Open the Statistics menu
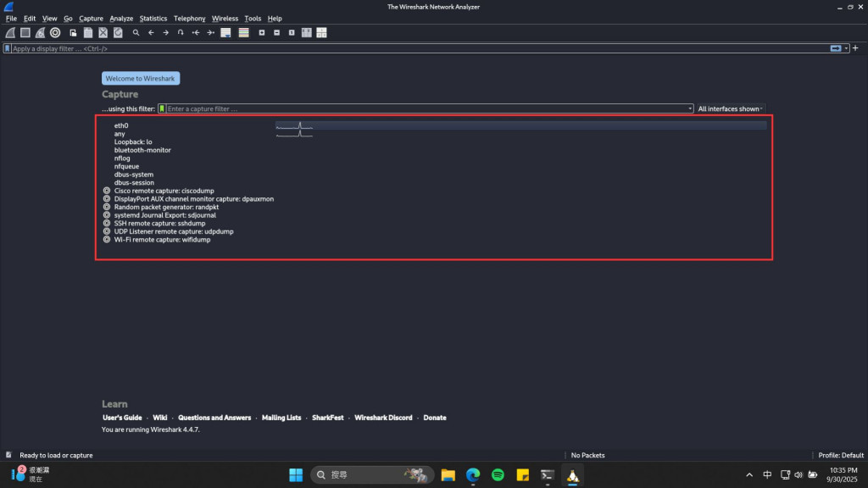This screenshot has height=488, width=868. 153,19
